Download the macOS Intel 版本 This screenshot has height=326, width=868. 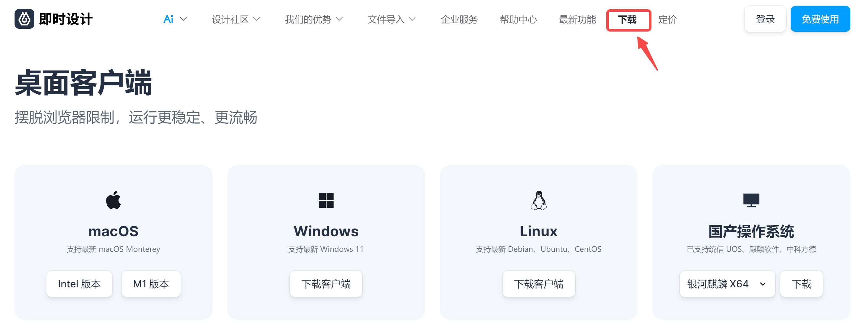[79, 284]
